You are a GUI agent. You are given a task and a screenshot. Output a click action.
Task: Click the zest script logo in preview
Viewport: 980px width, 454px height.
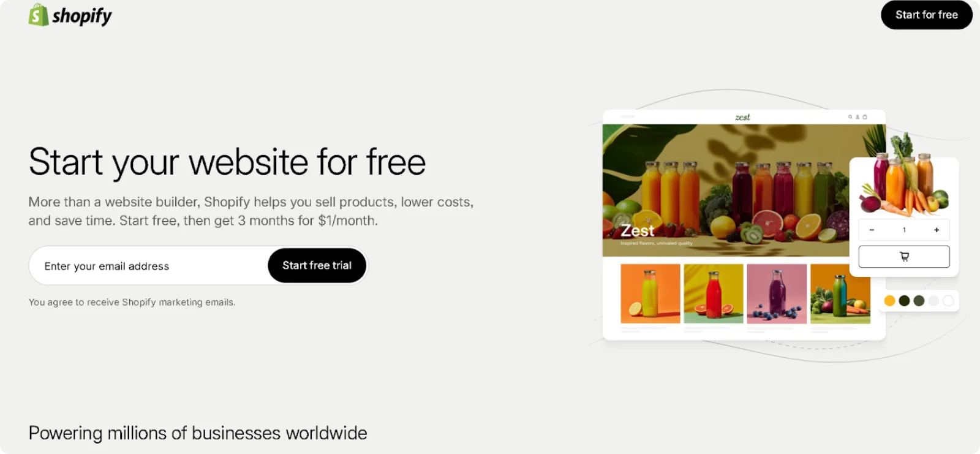[742, 117]
